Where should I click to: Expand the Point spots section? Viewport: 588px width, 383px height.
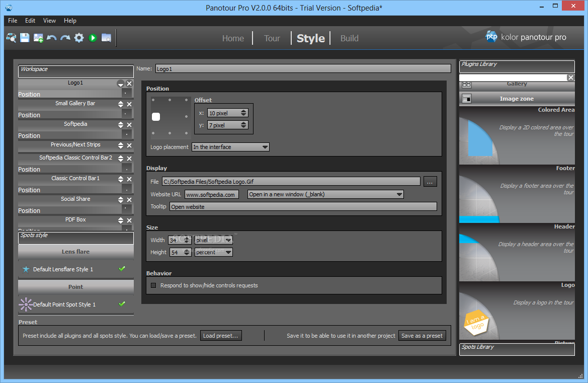[76, 287]
